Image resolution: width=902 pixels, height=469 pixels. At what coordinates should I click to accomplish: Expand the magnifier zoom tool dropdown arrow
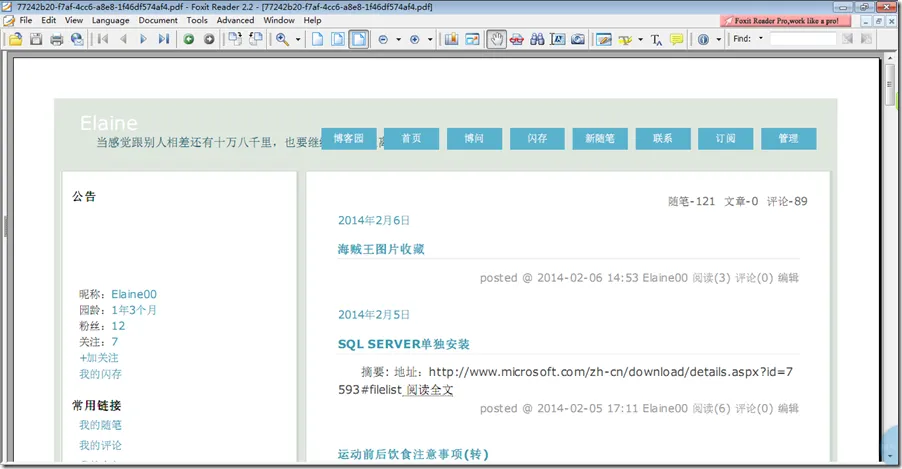point(297,39)
